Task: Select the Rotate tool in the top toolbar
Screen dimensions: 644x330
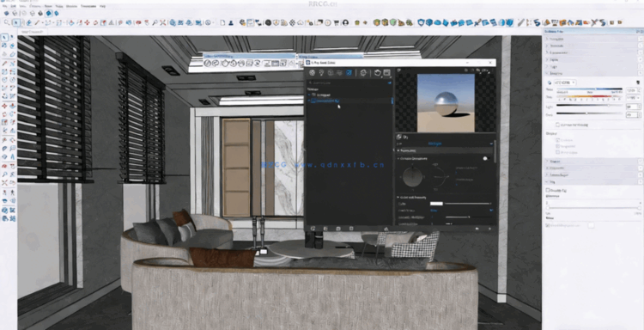Action: click(x=95, y=22)
